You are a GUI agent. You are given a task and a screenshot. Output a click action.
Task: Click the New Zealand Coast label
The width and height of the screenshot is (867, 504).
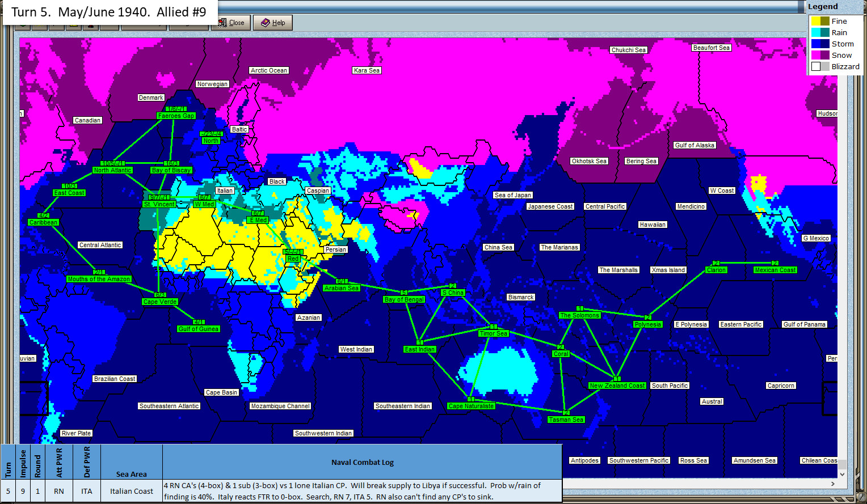[x=617, y=386]
